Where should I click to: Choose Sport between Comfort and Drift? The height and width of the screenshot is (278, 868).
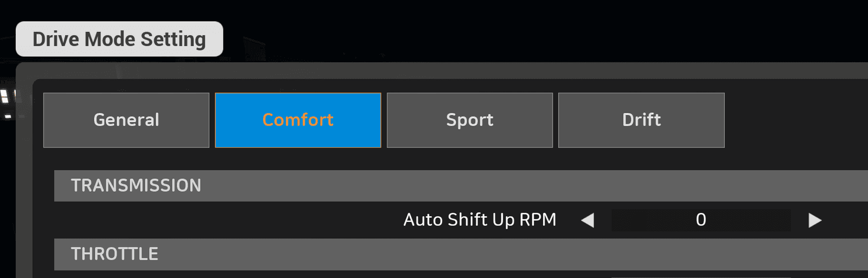470,120
